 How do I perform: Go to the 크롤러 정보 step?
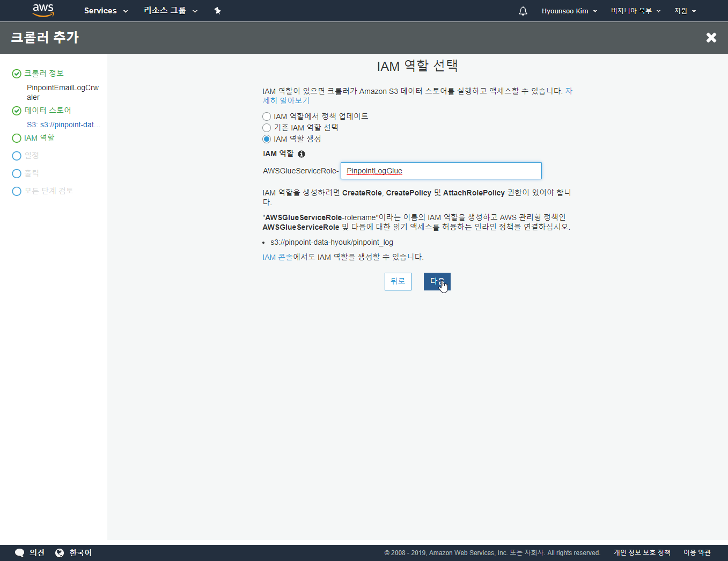pos(44,74)
